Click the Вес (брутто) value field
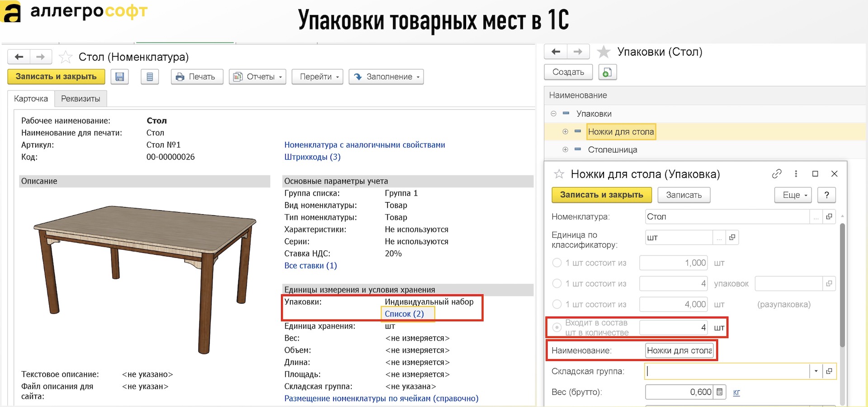Viewport: 868px width, 407px height. tap(679, 392)
